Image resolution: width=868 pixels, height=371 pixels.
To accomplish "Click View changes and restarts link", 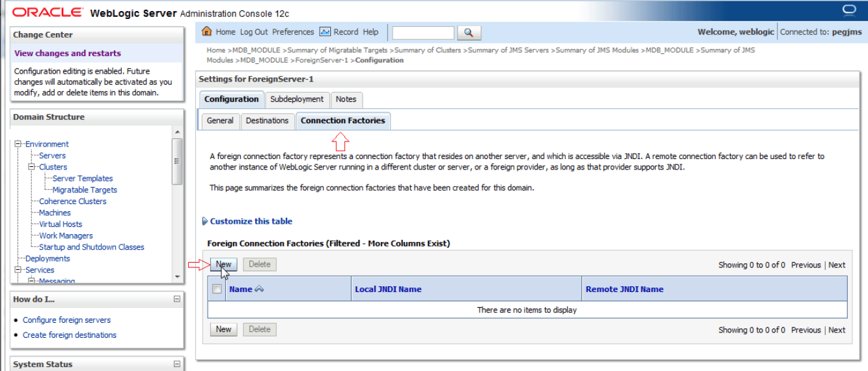I will point(68,53).
